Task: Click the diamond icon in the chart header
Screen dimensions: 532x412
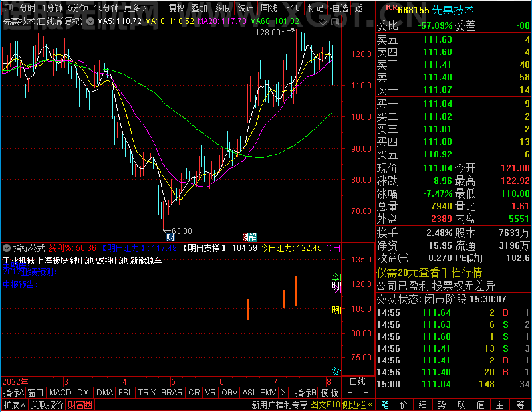Action: coord(323,22)
